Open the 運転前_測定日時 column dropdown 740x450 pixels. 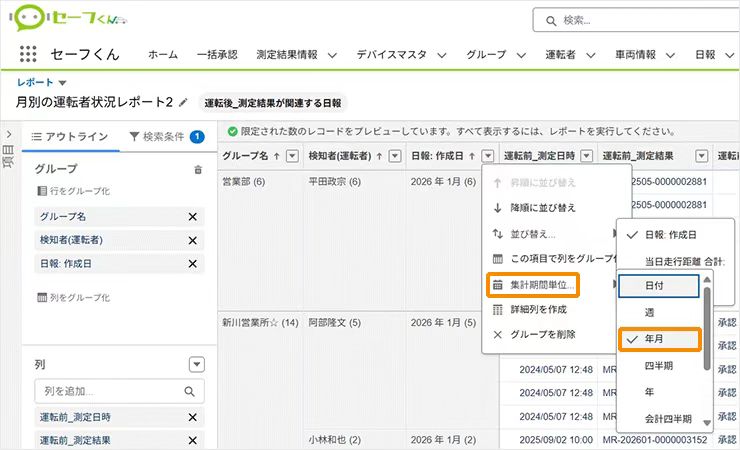[x=586, y=156]
